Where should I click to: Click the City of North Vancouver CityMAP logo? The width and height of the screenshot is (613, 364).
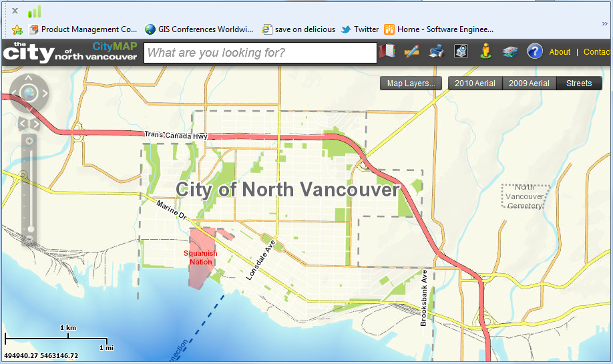pyautogui.click(x=70, y=52)
